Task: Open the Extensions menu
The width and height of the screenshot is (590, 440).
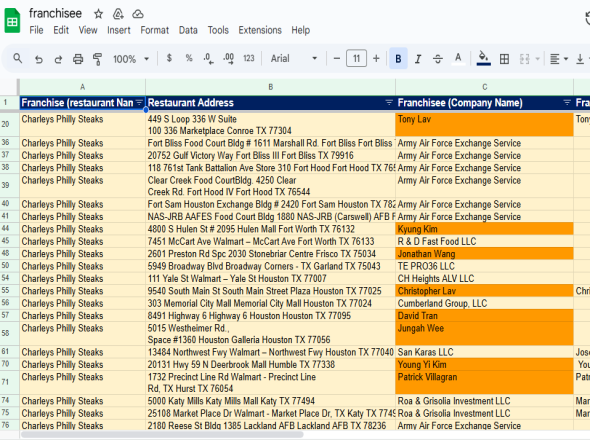Action: (260, 30)
